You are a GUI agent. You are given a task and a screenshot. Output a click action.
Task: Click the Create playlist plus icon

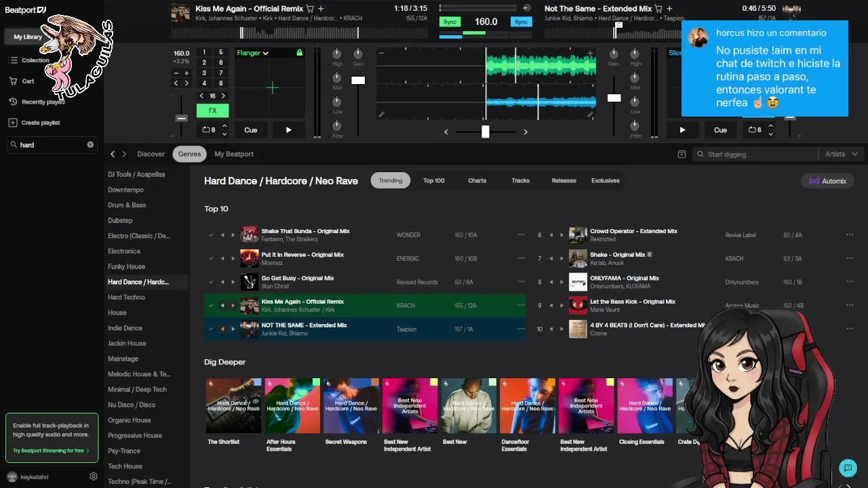click(13, 123)
